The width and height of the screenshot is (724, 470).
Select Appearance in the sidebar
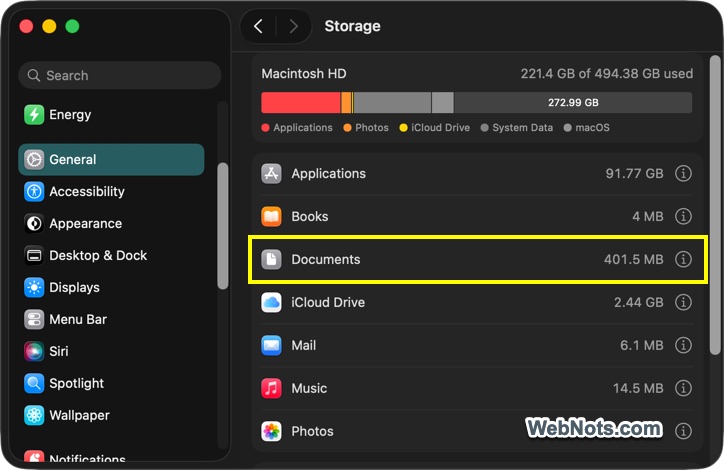click(x=113, y=223)
